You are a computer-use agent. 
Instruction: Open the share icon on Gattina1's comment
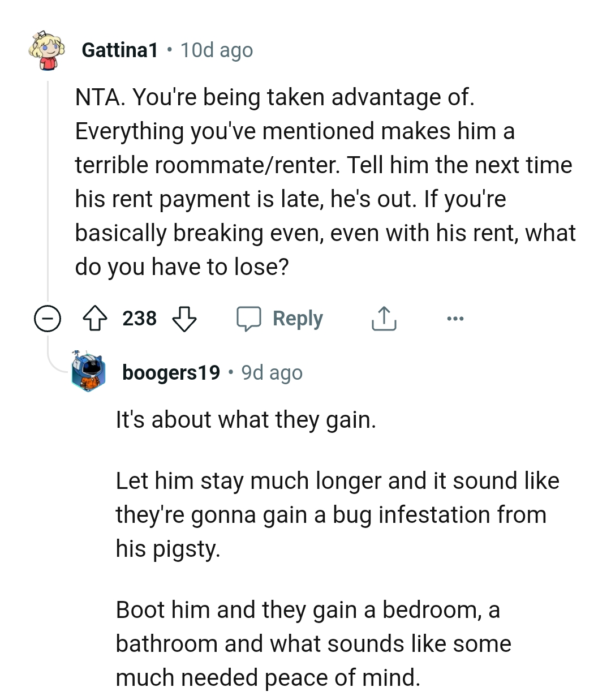(384, 318)
